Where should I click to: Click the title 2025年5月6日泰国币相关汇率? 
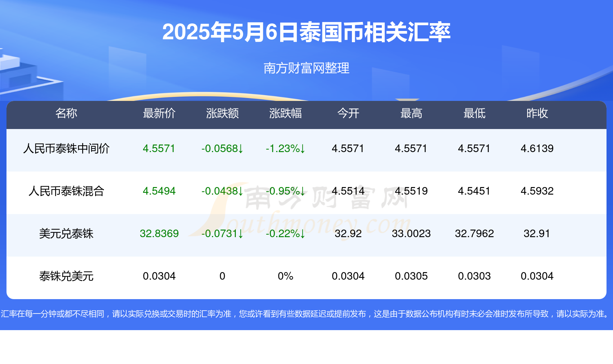click(306, 32)
